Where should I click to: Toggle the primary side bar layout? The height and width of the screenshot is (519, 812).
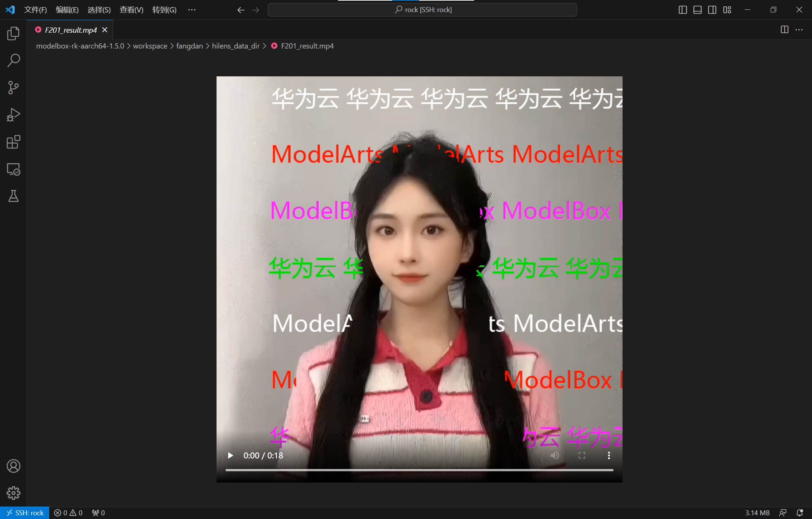pos(683,10)
